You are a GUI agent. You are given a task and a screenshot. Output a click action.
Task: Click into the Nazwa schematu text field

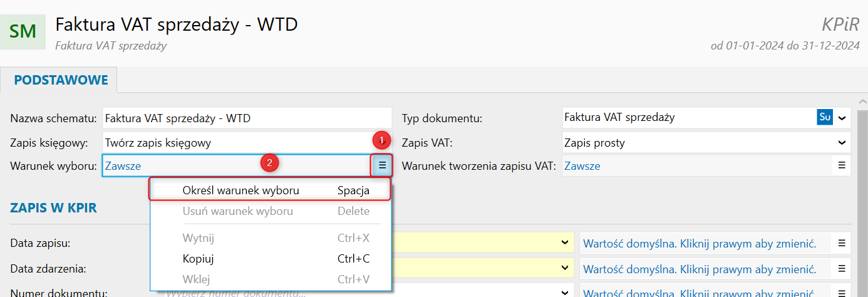point(247,117)
